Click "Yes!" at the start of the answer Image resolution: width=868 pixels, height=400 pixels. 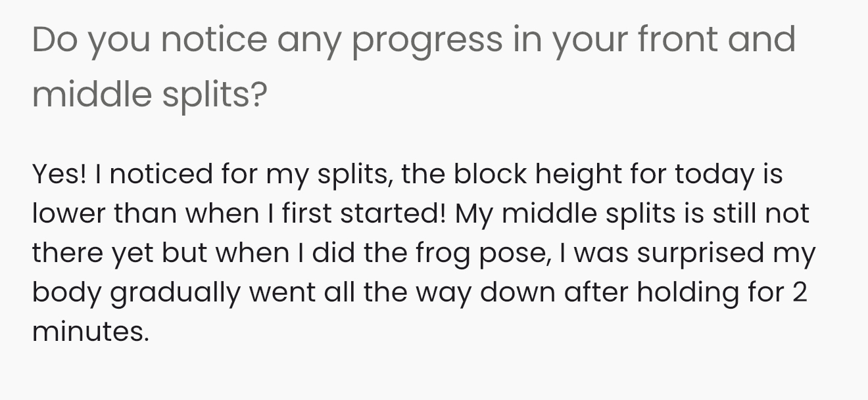pyautogui.click(x=59, y=174)
